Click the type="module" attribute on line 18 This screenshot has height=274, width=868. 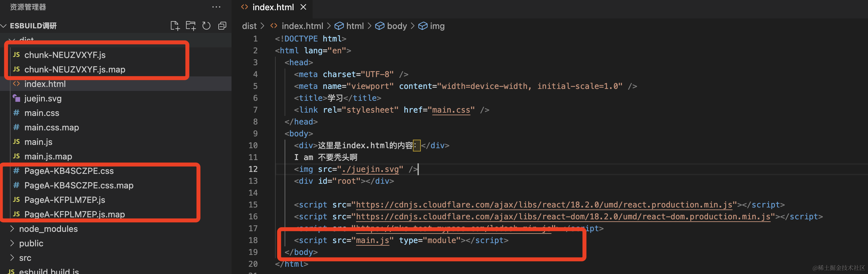click(x=430, y=240)
